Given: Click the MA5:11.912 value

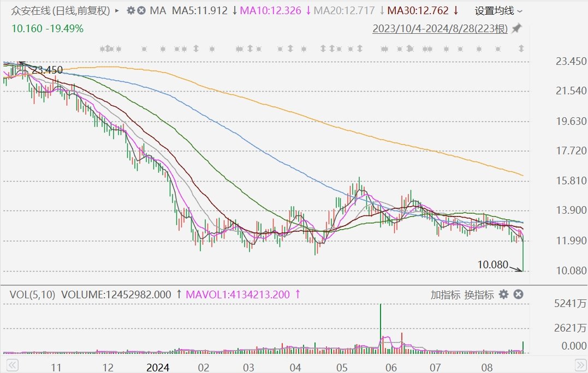Looking at the screenshot, I should point(199,10).
